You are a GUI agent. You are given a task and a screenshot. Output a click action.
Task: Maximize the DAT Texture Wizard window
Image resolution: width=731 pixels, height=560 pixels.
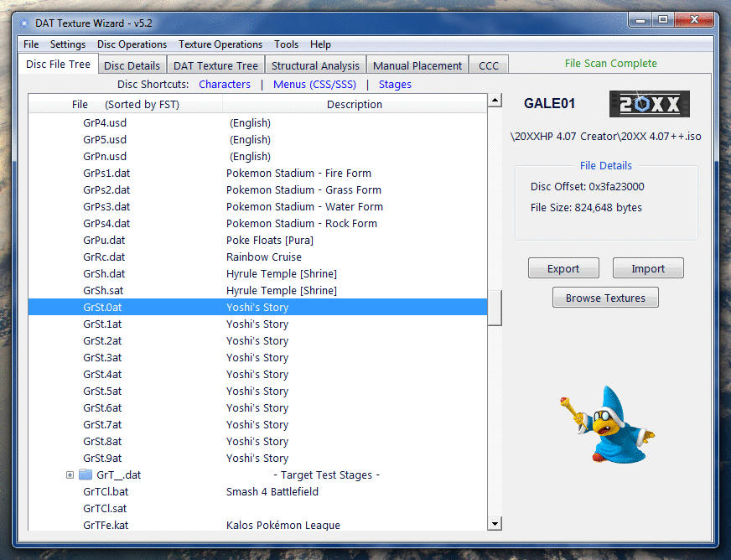click(663, 20)
